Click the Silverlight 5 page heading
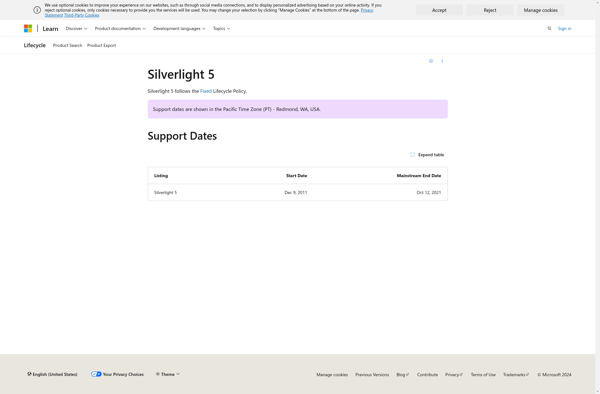The image size is (600, 394). (181, 74)
